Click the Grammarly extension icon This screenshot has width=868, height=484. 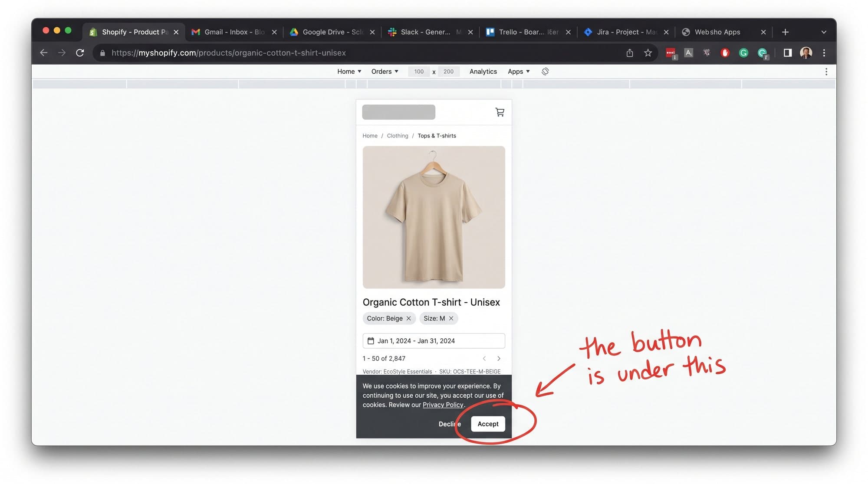(743, 53)
